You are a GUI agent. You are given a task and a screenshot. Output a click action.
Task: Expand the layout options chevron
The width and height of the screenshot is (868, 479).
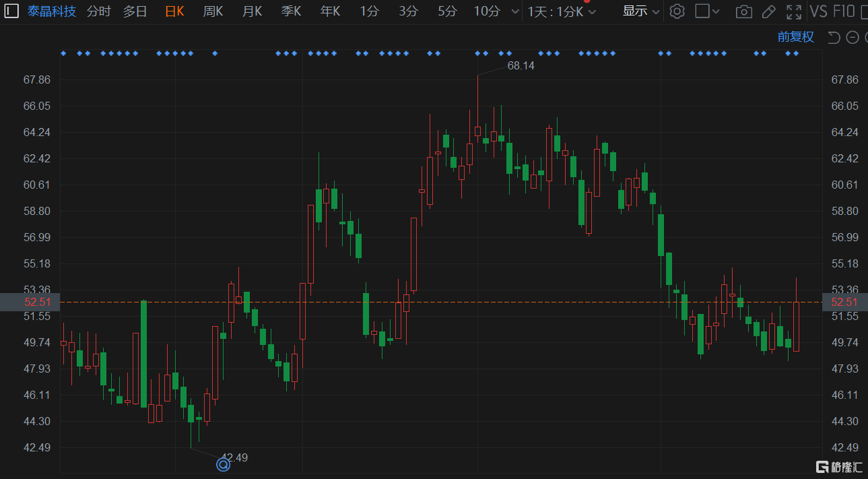pyautogui.click(x=716, y=12)
